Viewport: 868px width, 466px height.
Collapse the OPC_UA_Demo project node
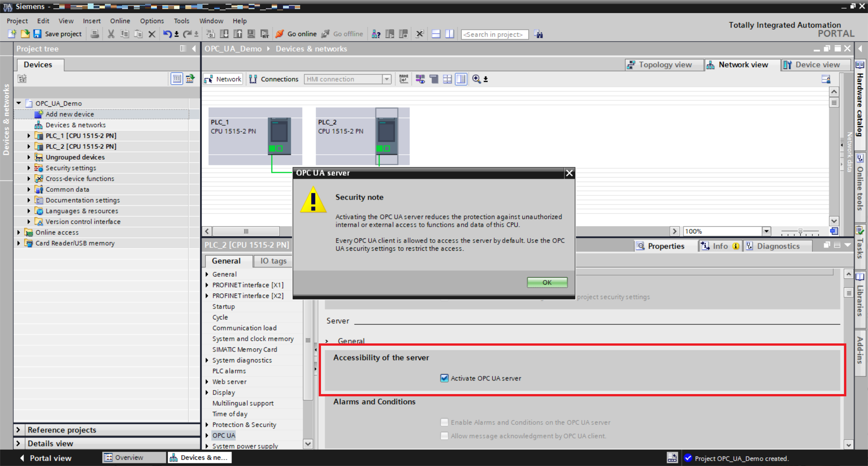click(19, 103)
